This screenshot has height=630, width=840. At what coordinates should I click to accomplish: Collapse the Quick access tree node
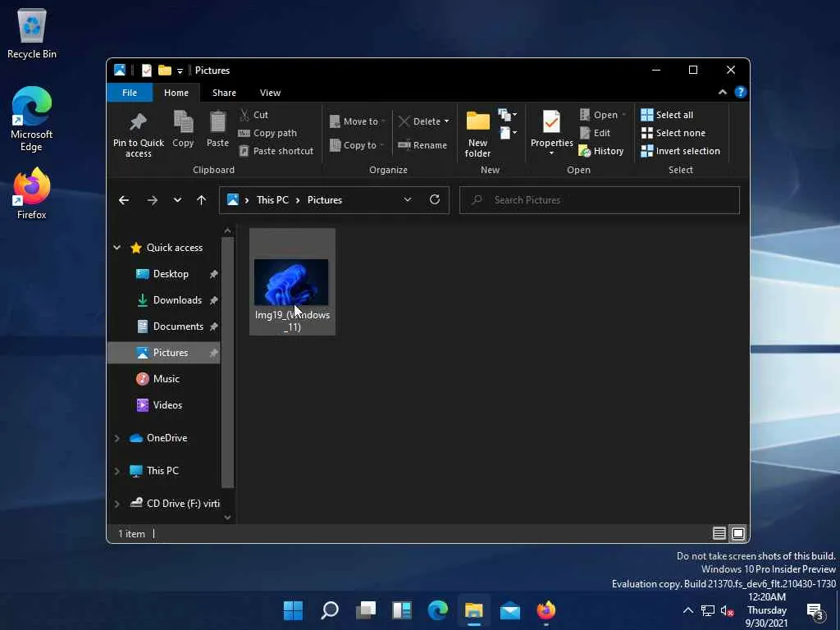pos(116,248)
